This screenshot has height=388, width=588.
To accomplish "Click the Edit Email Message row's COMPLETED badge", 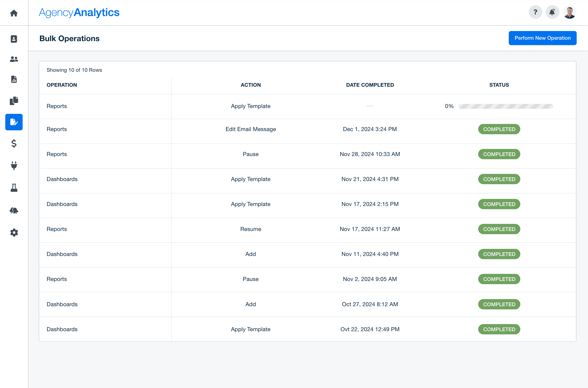I will tap(499, 129).
